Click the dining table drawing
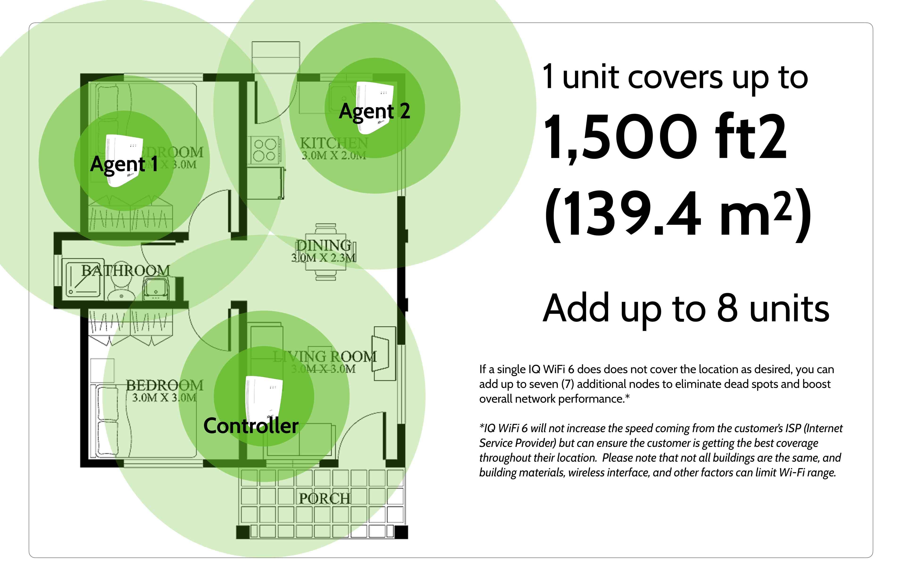Viewport: 902px width, 588px height. [x=326, y=252]
